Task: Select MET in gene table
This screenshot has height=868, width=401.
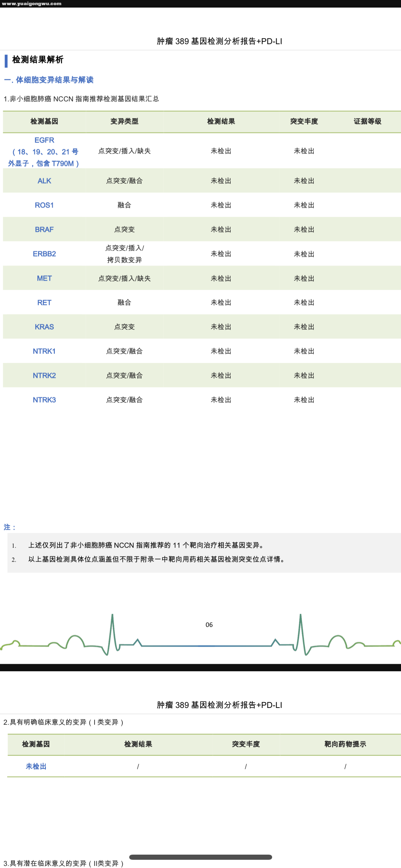Action: coord(44,278)
